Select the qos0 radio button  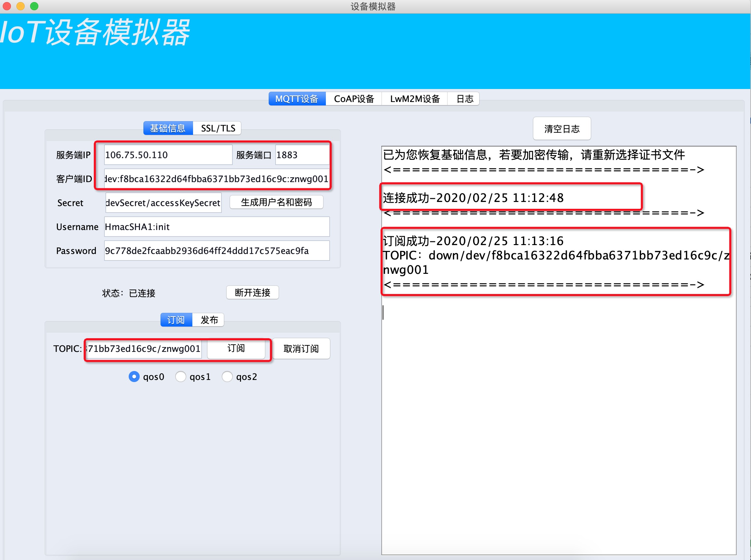(134, 377)
